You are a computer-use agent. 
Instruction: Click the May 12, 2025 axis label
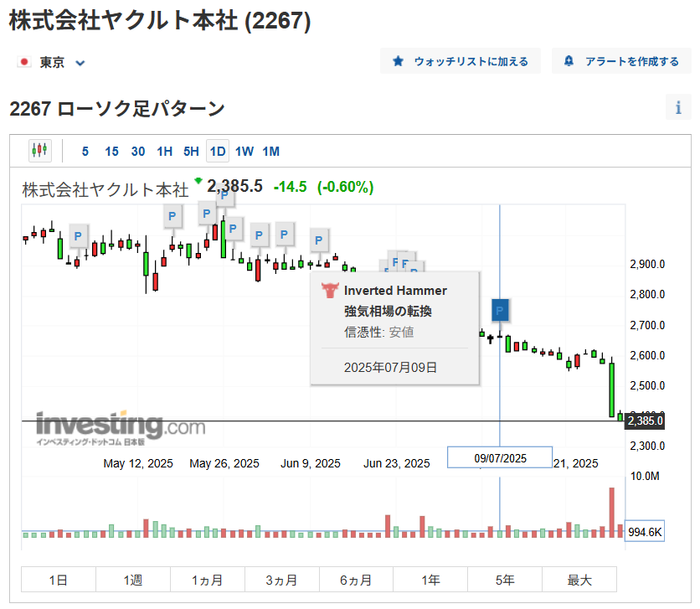pyautogui.click(x=138, y=463)
